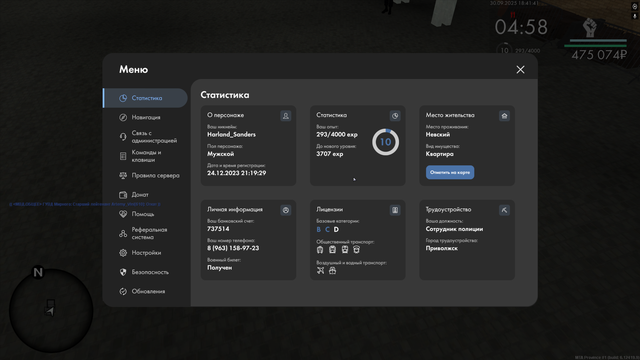Click registration date 24.12.2023 21:19:29
This screenshot has height=360, width=640.
pos(237,173)
